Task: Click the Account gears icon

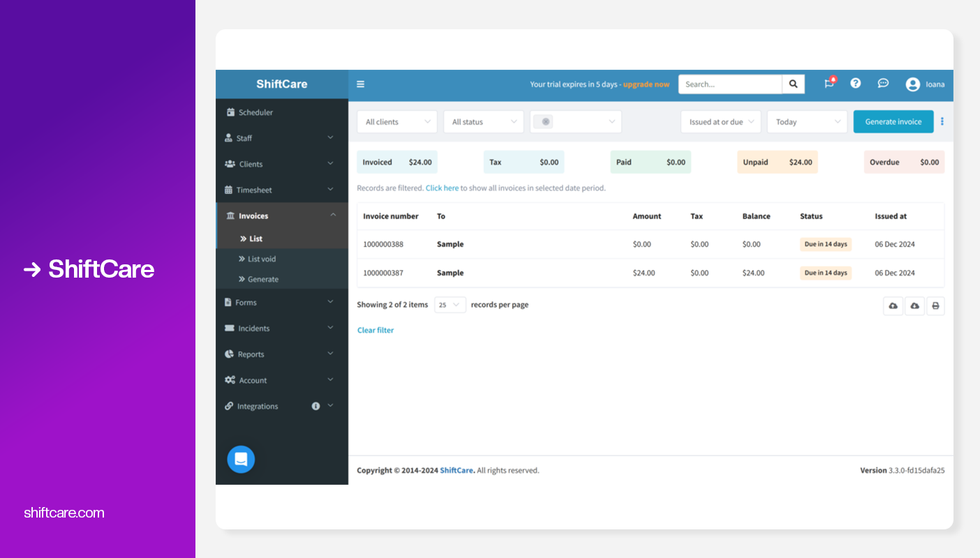Action: 230,380
